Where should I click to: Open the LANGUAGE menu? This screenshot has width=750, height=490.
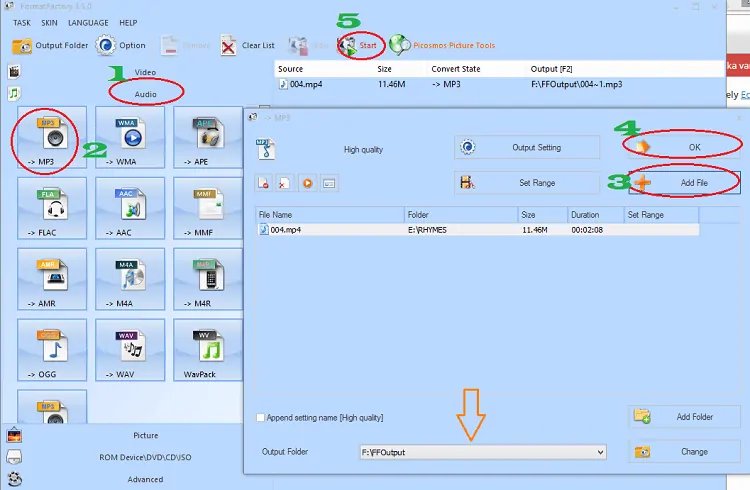(x=88, y=22)
